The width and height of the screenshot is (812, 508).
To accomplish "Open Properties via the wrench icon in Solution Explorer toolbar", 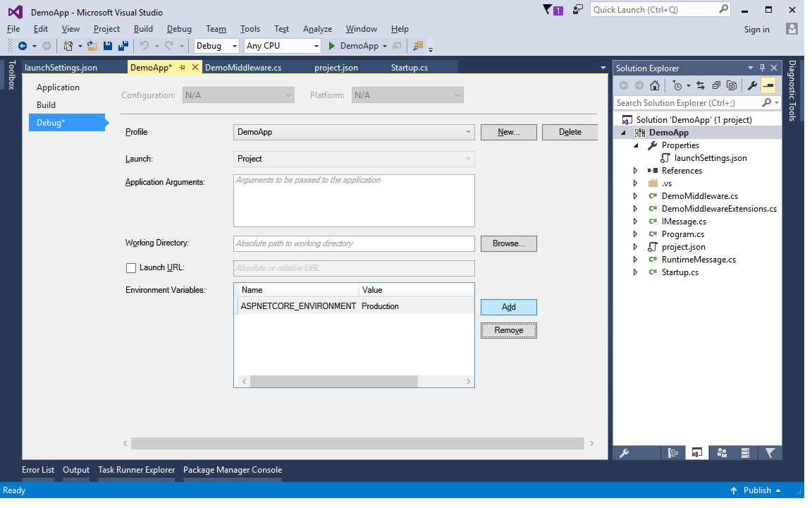I will (753, 85).
